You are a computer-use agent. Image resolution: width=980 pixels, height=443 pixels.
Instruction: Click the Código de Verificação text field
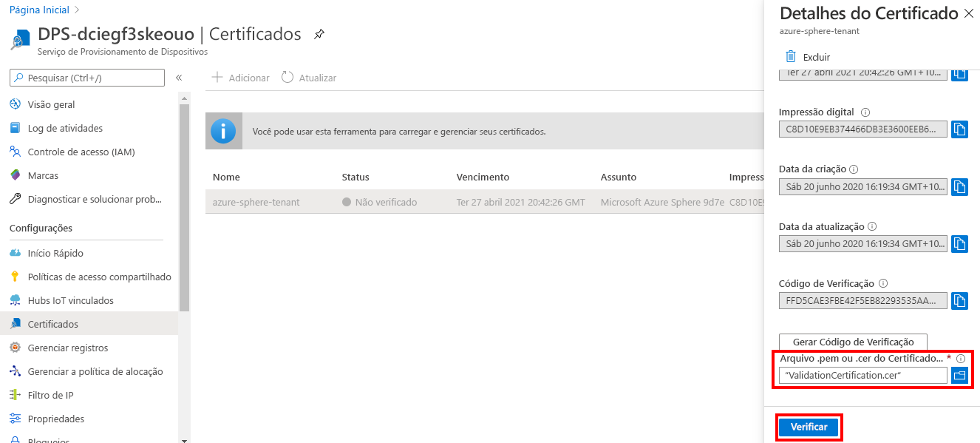pos(862,300)
